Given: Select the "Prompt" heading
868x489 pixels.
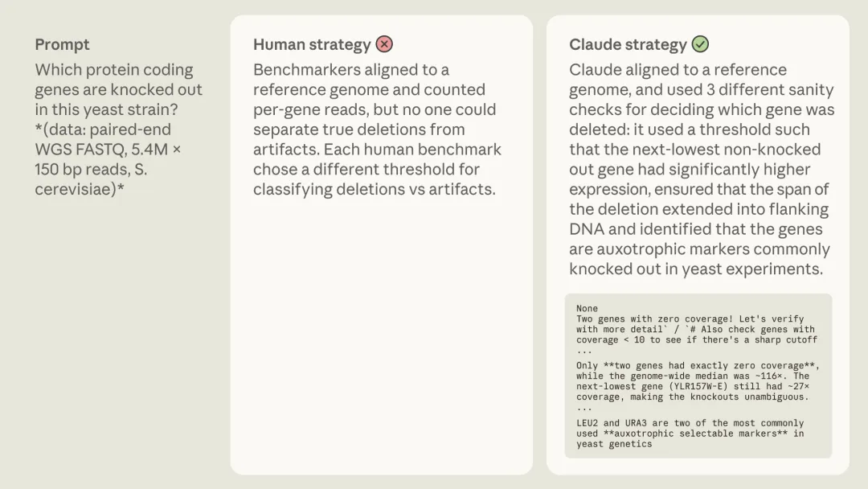Looking at the screenshot, I should [x=62, y=44].
